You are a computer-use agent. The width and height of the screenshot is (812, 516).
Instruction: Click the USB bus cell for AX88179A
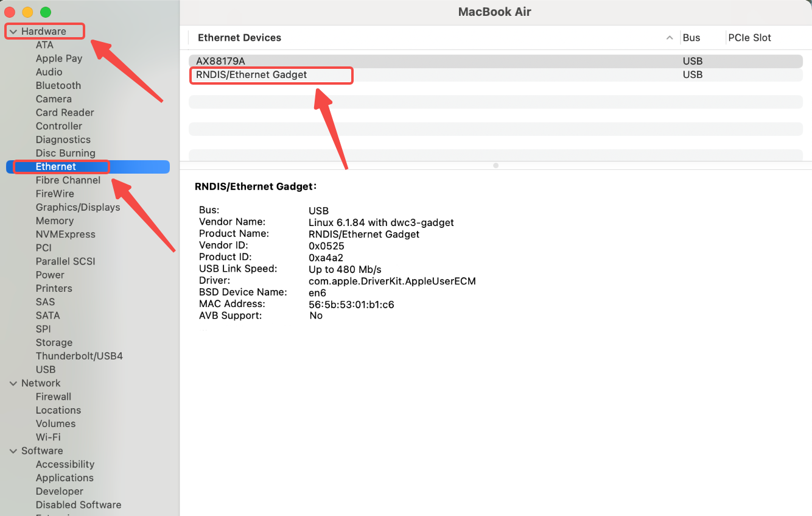693,61
